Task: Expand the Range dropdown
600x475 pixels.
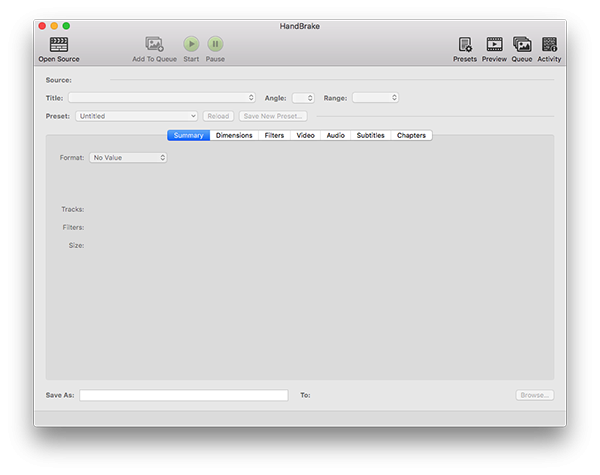Action: tap(375, 98)
